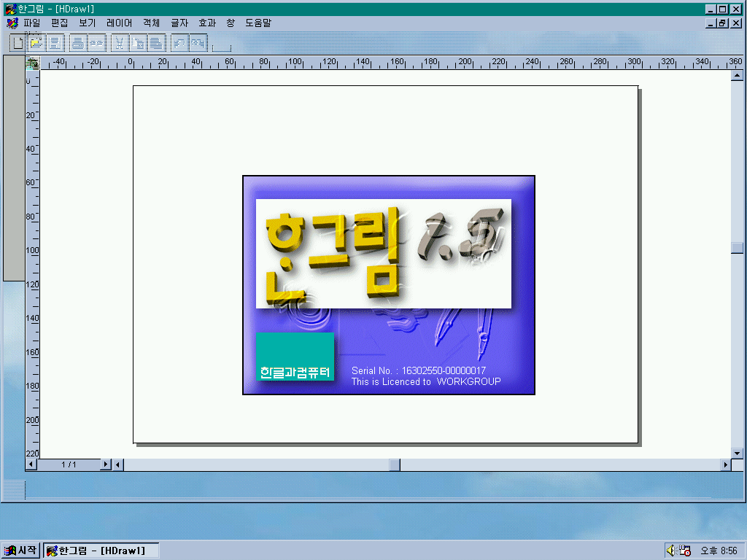The image size is (747, 560).
Task: Click the 'This is Licenced to WORKGROUP' text
Action: pos(426,381)
